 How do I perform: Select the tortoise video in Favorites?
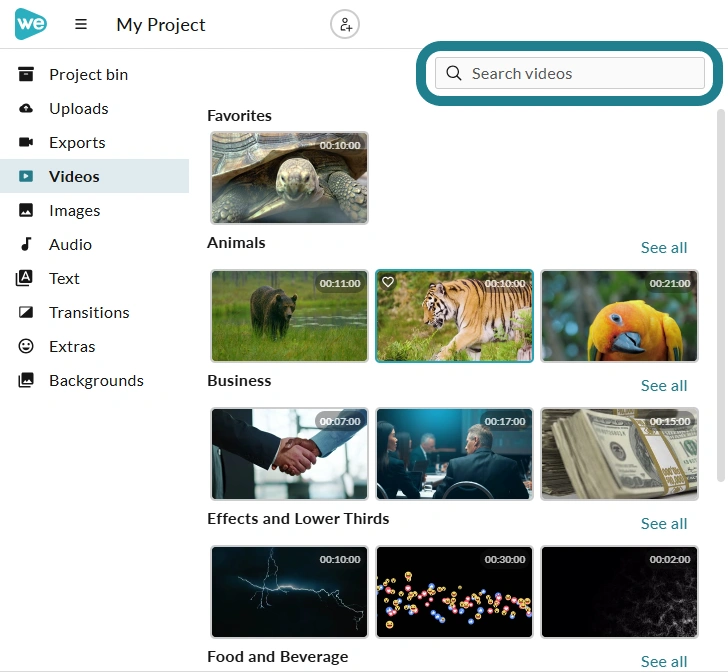point(289,178)
